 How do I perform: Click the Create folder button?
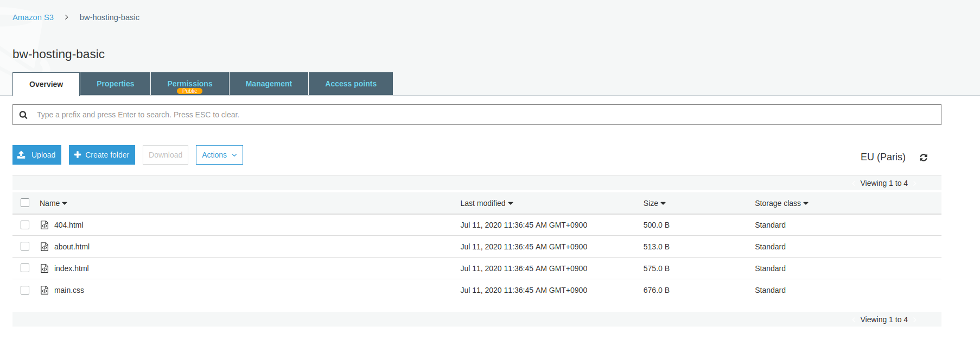[102, 155]
